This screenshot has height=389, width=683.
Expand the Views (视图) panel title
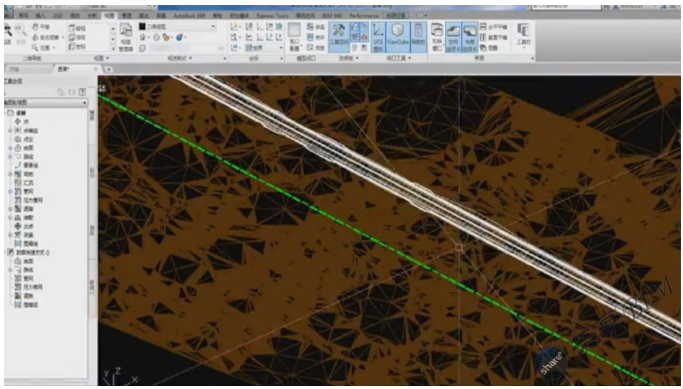pos(101,58)
